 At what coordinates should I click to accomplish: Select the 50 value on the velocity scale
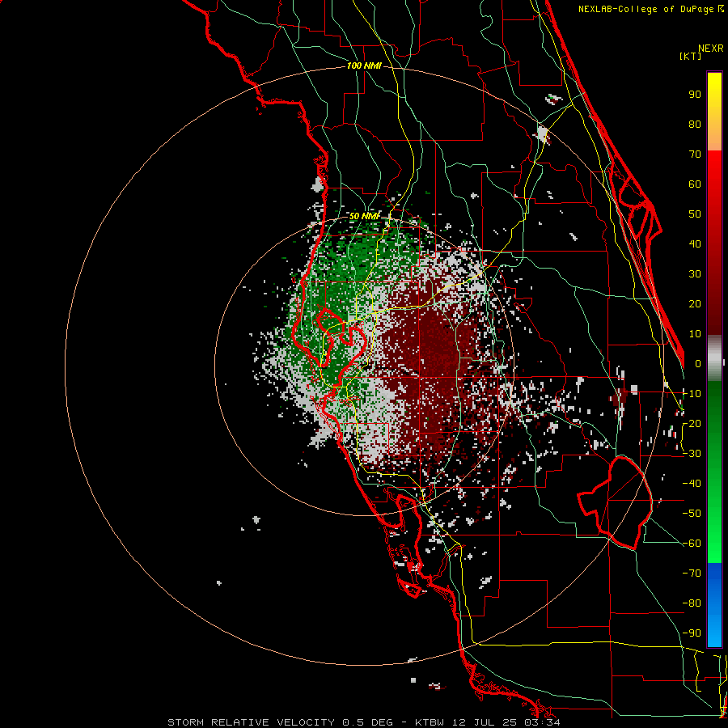[x=695, y=214]
